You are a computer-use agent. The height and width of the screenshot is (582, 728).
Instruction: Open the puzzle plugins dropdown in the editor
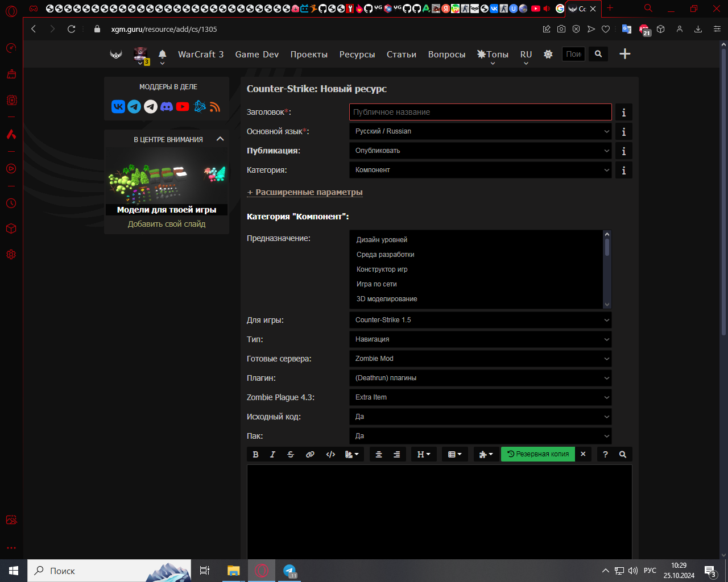coord(486,455)
